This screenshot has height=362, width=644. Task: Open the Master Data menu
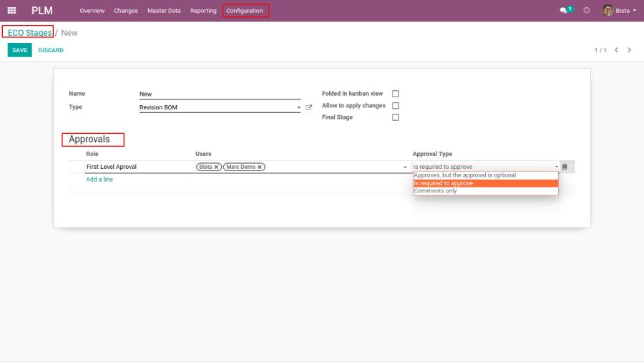[164, 11]
